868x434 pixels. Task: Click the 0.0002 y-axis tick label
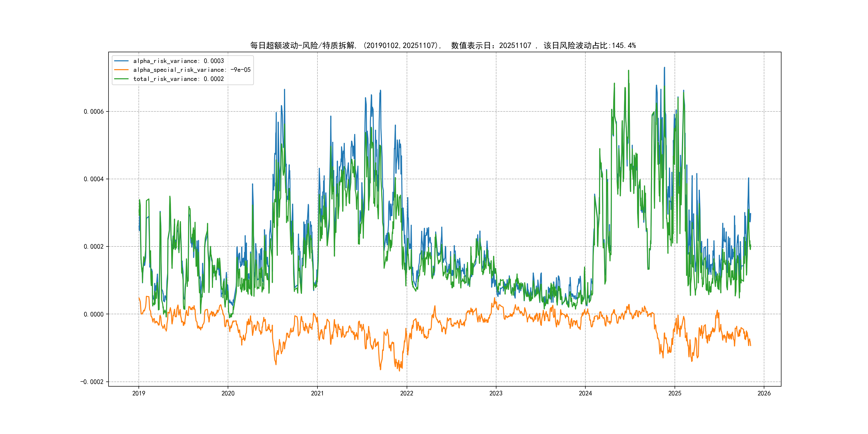pyautogui.click(x=94, y=247)
